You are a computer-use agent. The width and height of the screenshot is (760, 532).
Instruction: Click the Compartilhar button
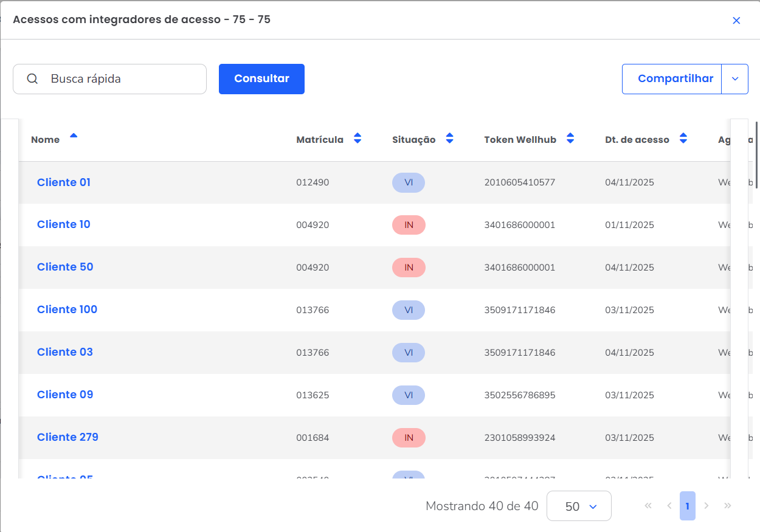coord(675,79)
